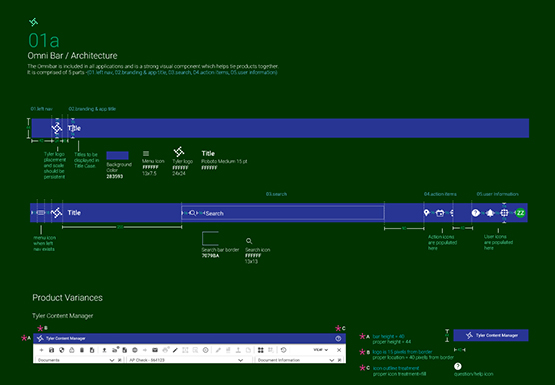Click into the Search input field
This screenshot has height=385, width=555.
[283, 213]
